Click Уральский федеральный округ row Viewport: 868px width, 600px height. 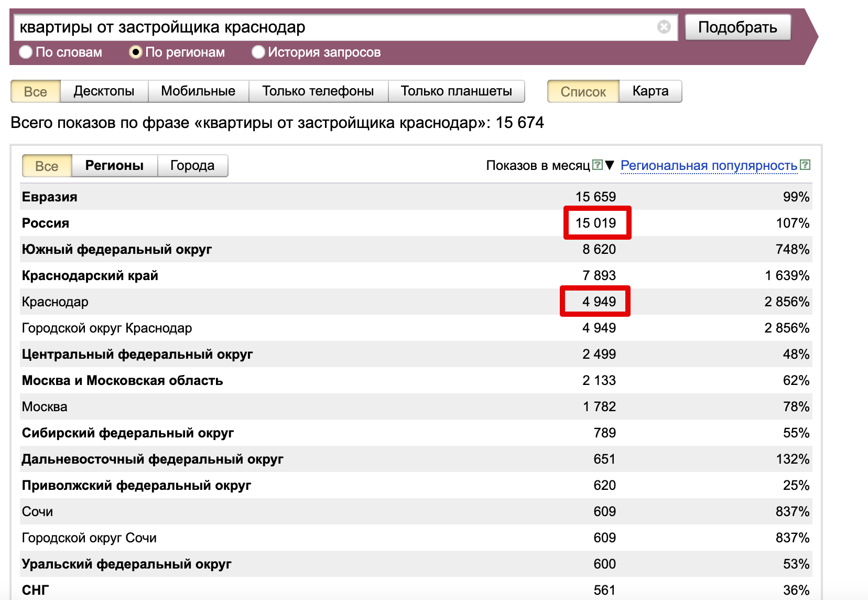pyautogui.click(x=416, y=564)
